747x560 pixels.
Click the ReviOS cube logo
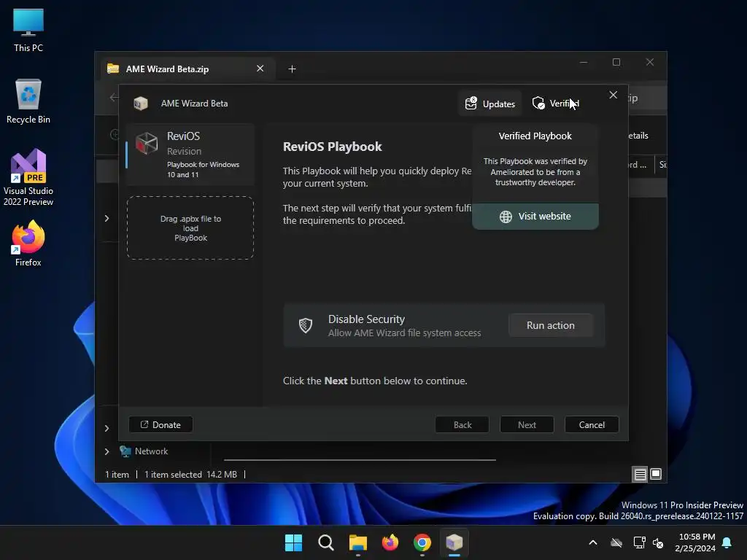click(146, 144)
